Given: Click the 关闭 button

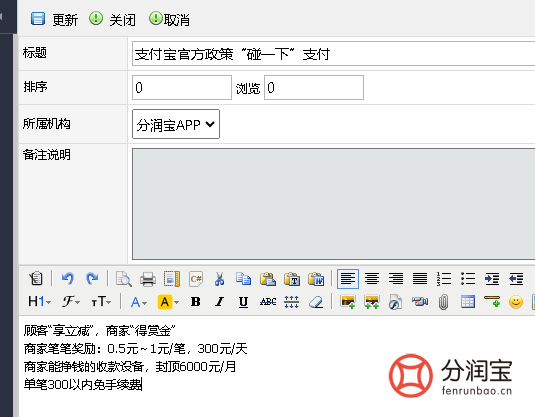Looking at the screenshot, I should coord(112,19).
